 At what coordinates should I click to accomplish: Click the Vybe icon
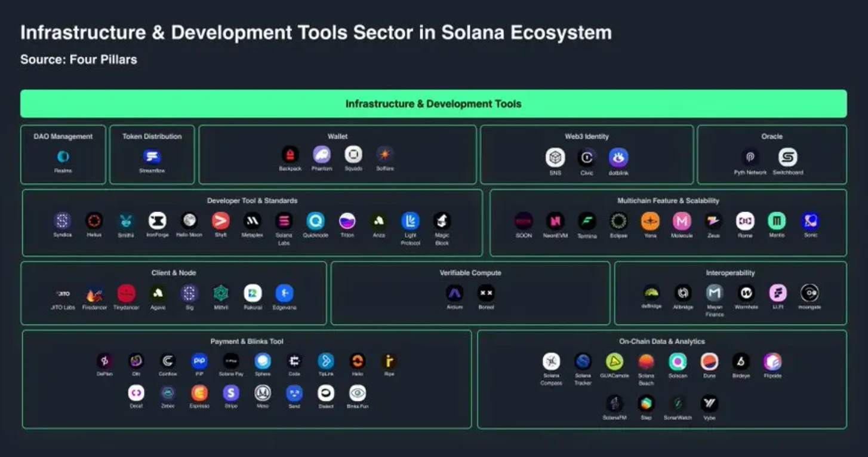(x=709, y=403)
